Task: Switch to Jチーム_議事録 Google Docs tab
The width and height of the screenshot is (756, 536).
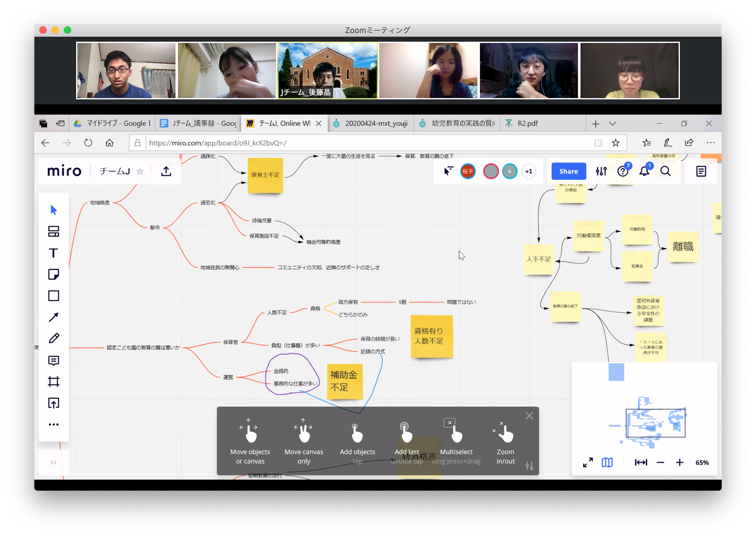Action: (x=198, y=123)
